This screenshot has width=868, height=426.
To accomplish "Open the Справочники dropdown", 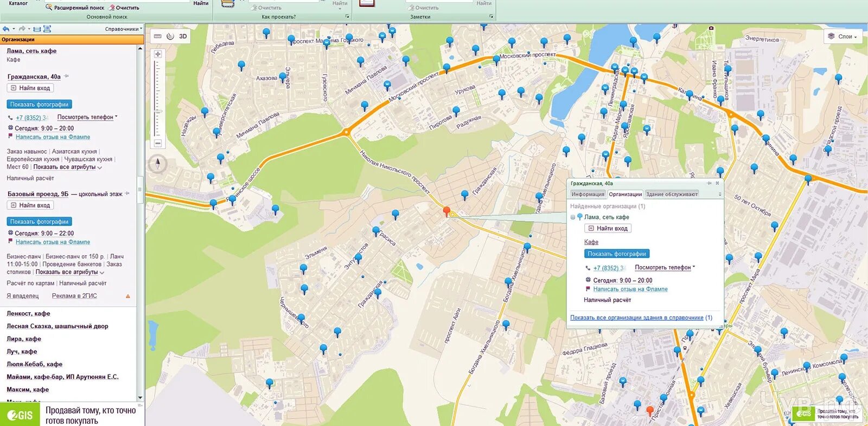I will tap(124, 29).
